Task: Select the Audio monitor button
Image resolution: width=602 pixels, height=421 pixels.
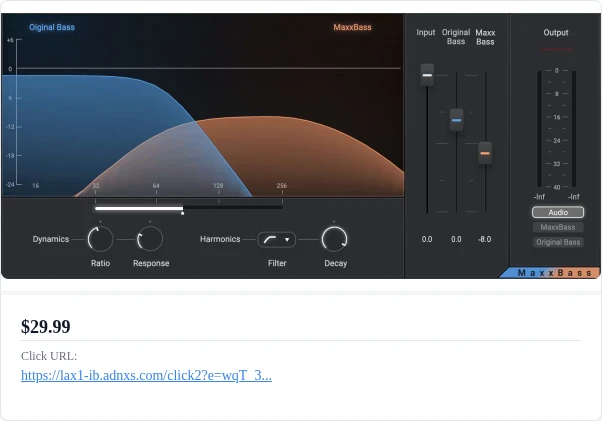Action: point(558,212)
